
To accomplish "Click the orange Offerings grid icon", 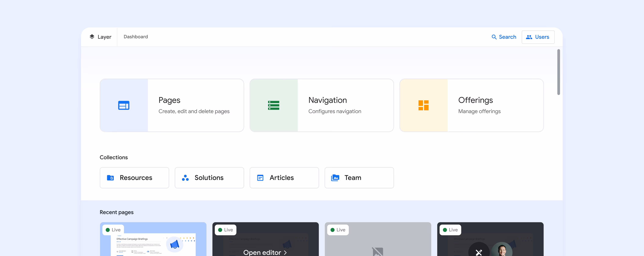I will click(x=423, y=105).
